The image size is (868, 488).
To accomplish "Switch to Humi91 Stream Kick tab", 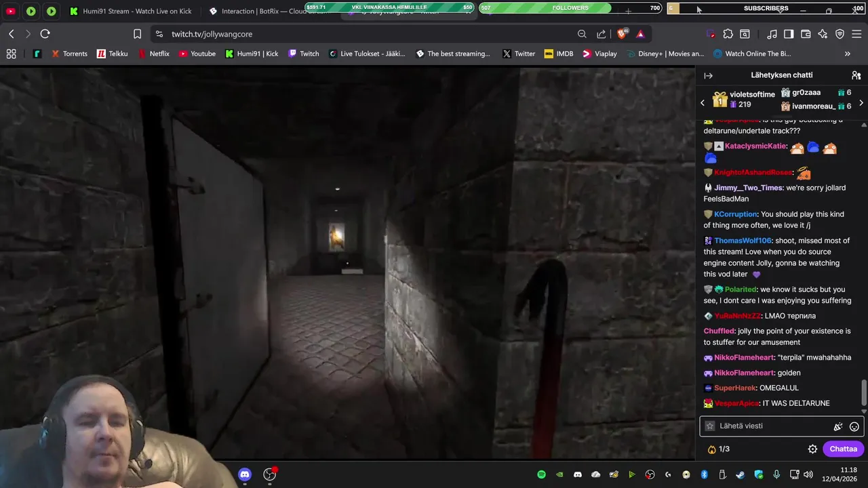I will click(x=131, y=11).
